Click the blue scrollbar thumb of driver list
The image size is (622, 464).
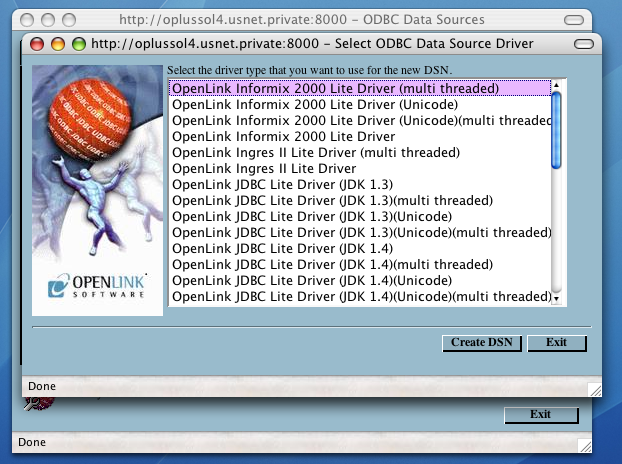(x=556, y=130)
